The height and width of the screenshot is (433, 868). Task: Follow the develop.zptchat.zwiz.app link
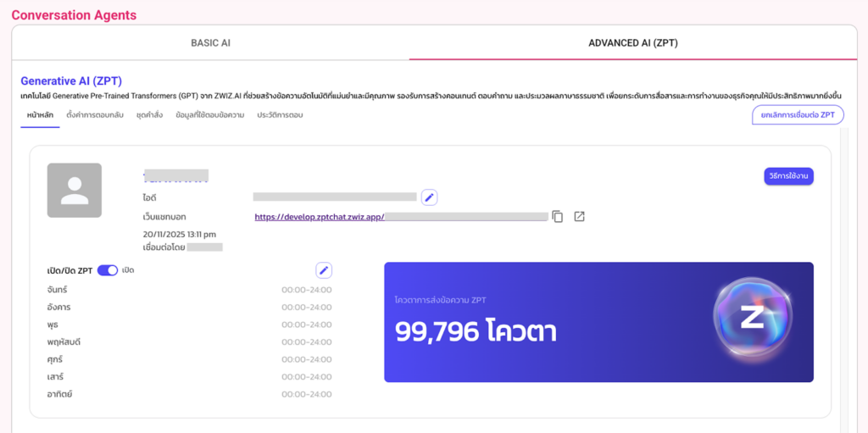point(320,216)
